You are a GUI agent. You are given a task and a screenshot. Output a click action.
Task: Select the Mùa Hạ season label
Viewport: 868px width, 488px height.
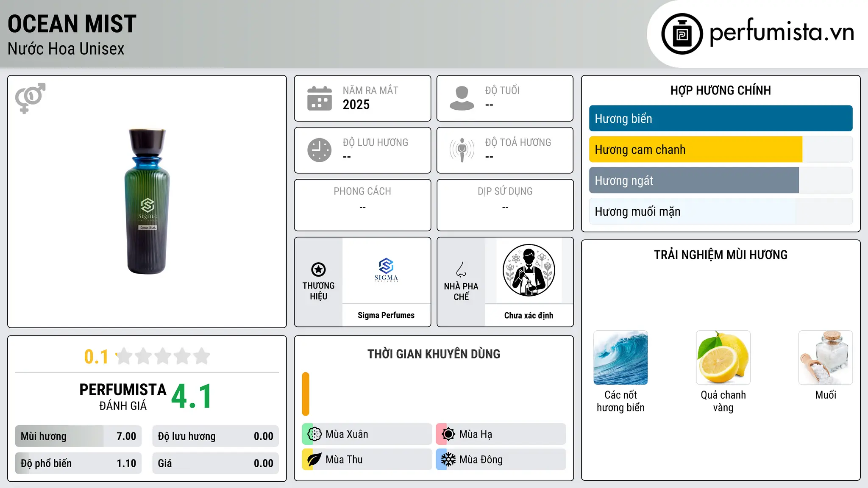coord(476,434)
